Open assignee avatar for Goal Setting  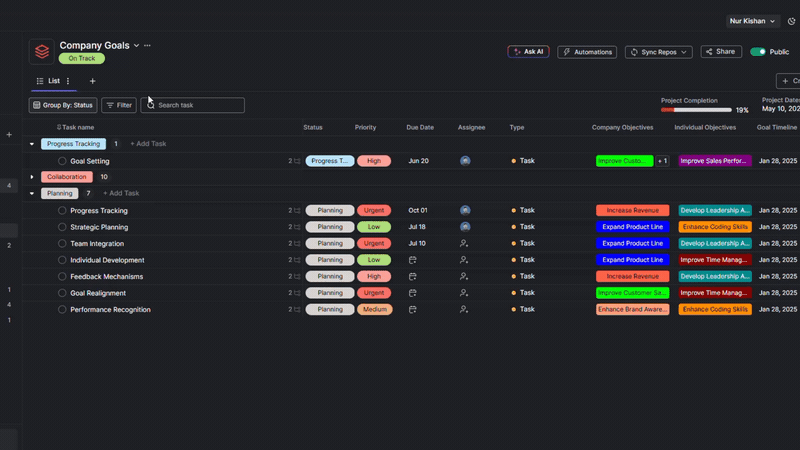[465, 161]
